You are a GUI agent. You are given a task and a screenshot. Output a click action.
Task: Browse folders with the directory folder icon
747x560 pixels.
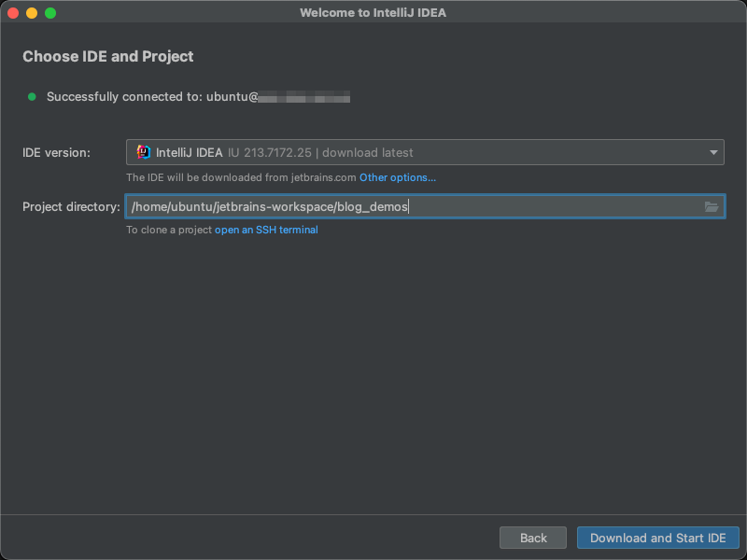[x=712, y=206]
